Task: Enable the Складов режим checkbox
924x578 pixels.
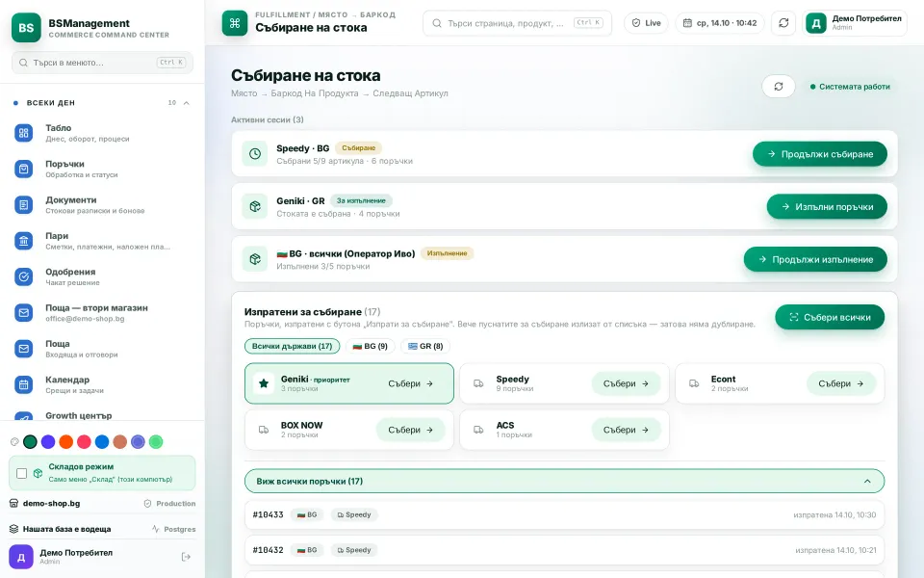Action: [22, 473]
